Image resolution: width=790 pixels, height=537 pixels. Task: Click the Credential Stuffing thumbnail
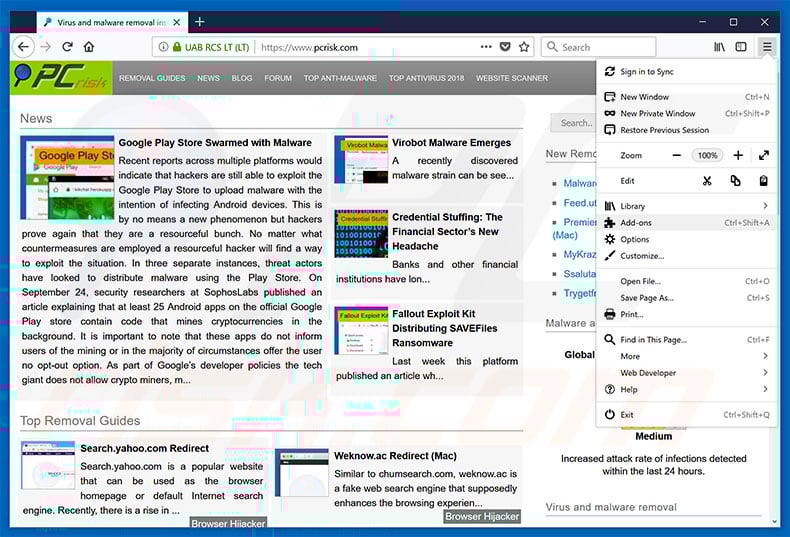click(361, 234)
